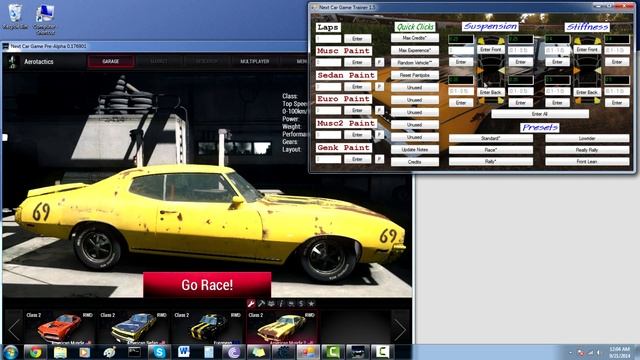Image resolution: width=640 pixels, height=360 pixels.
Task: Click the P button beside Sedan Paint Enter
Action: point(379,87)
